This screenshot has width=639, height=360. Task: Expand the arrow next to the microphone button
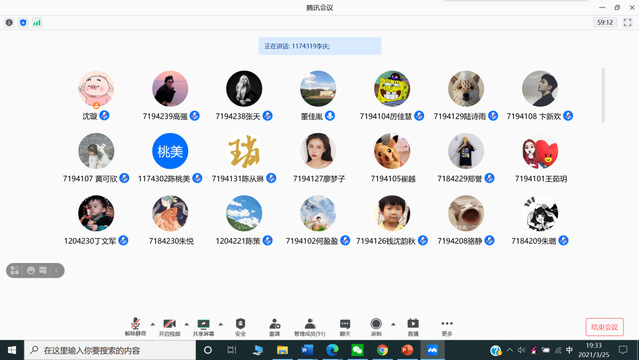click(x=152, y=324)
